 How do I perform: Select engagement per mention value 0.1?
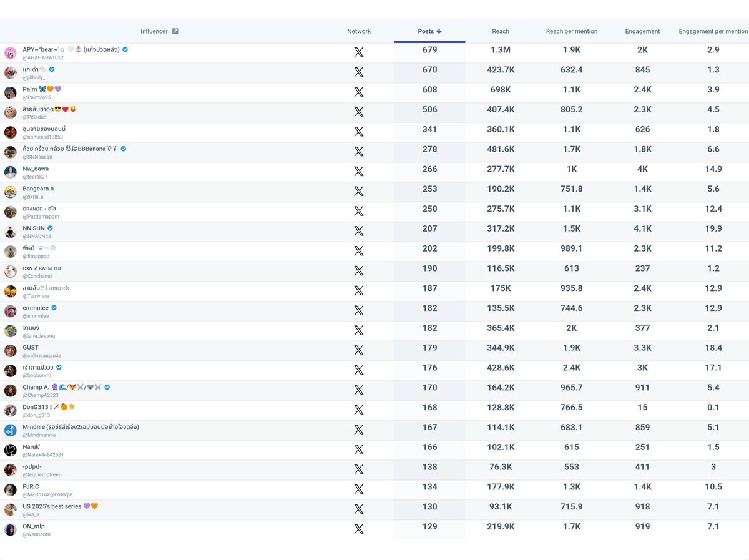coord(713,407)
